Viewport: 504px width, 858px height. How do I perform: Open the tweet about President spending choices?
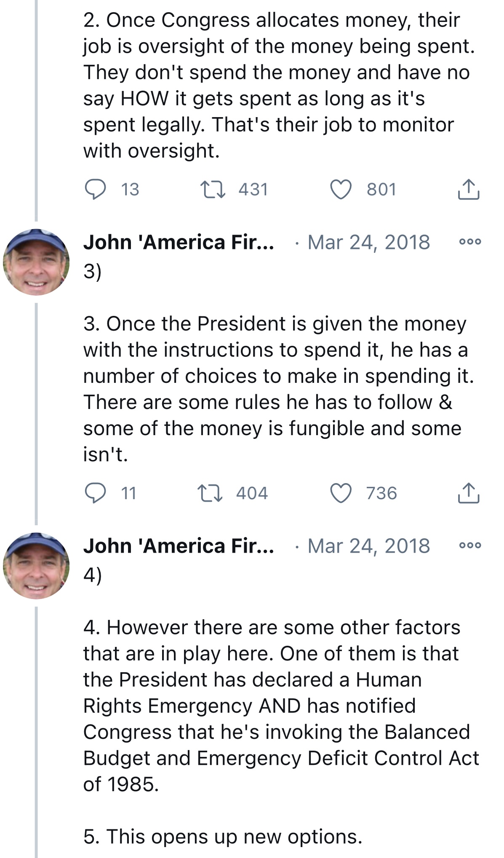point(279,389)
